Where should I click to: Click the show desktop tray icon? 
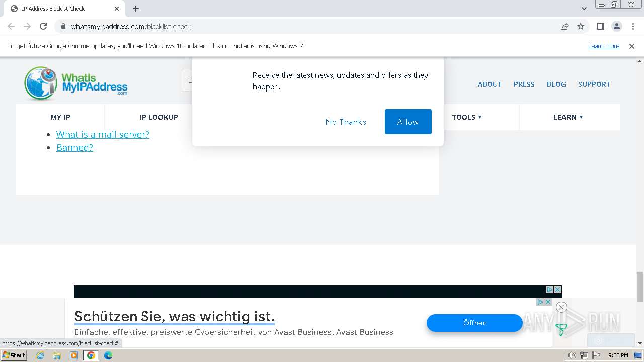coord(638,355)
